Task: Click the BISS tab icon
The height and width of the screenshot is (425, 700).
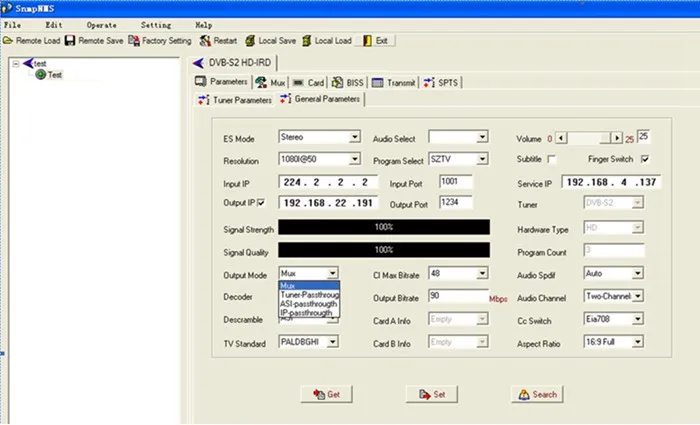Action: (337, 82)
